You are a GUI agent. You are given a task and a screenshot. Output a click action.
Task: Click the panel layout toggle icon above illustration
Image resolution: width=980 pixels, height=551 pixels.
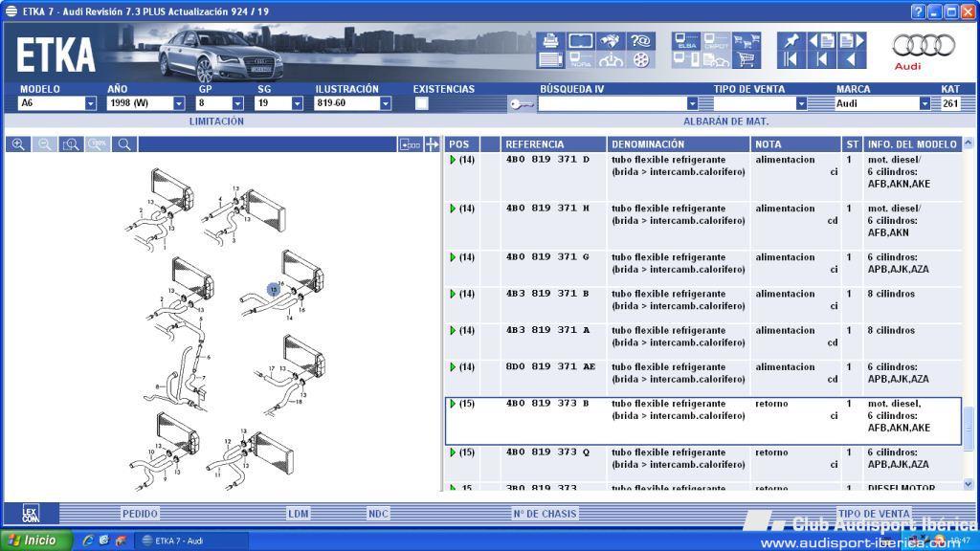tap(410, 144)
